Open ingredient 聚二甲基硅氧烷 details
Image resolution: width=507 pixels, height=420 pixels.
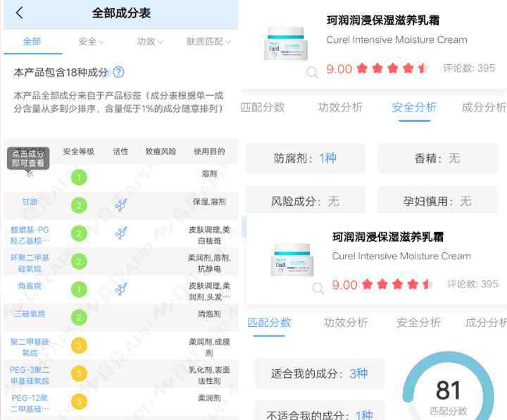[30, 347]
